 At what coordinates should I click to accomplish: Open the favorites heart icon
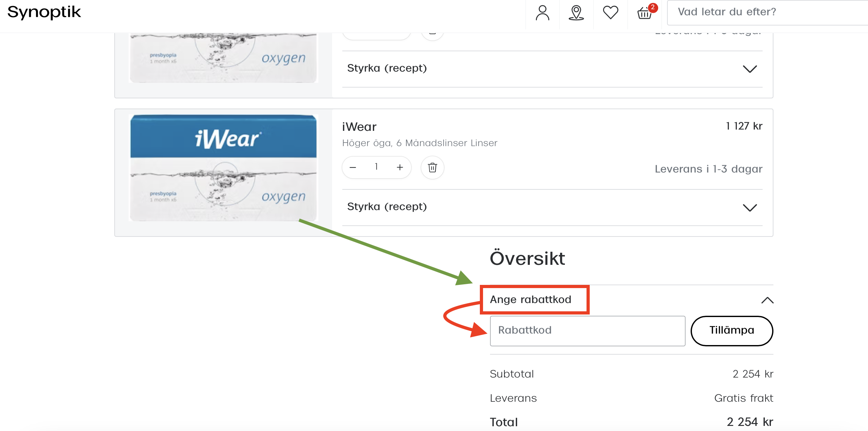tap(610, 13)
